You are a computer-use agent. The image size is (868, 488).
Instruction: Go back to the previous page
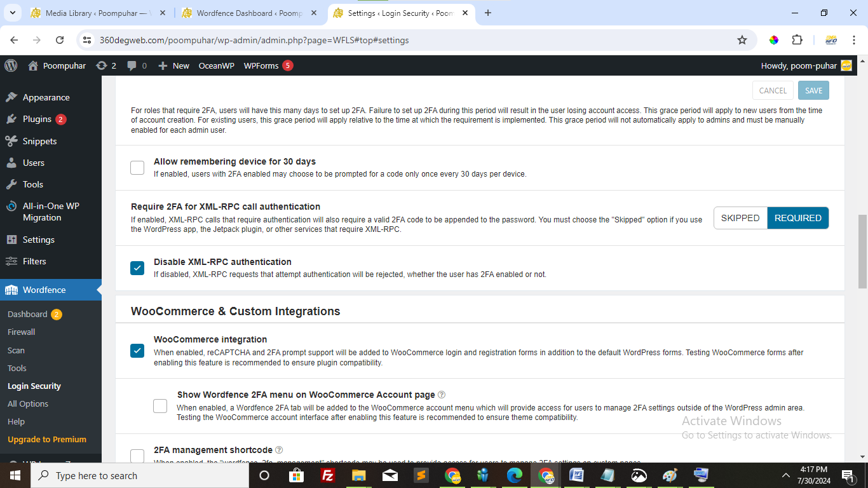click(14, 40)
